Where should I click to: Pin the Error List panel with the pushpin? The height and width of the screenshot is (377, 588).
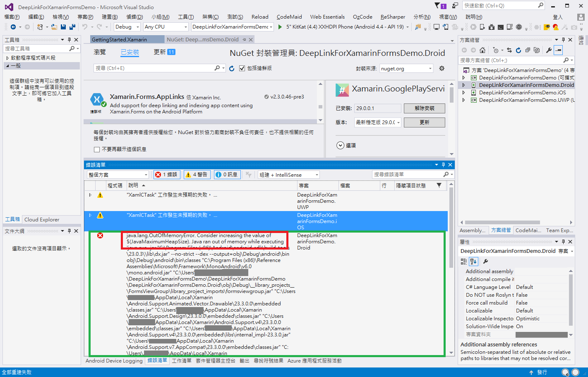click(443, 165)
